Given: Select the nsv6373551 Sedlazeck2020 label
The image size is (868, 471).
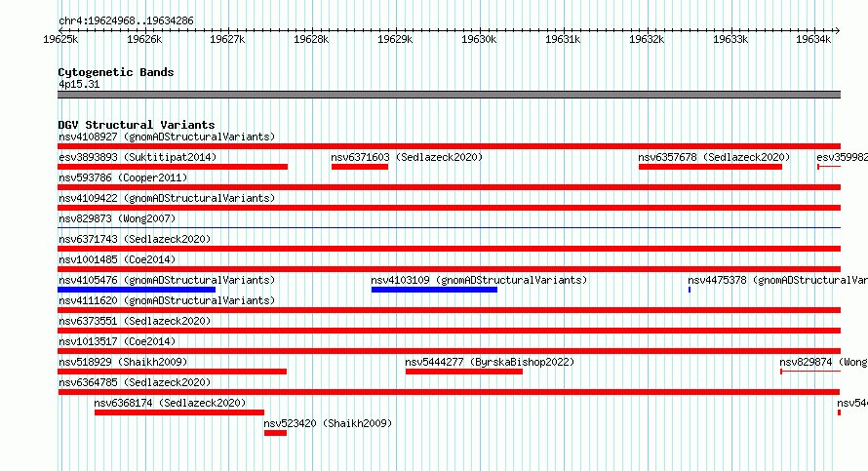Looking at the screenshot, I should [135, 321].
